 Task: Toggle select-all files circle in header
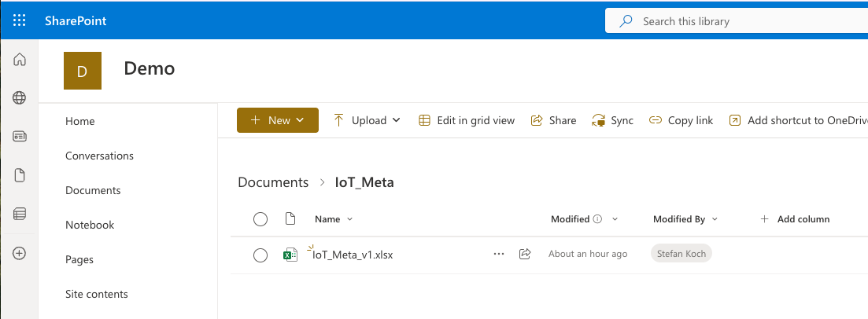coord(260,219)
